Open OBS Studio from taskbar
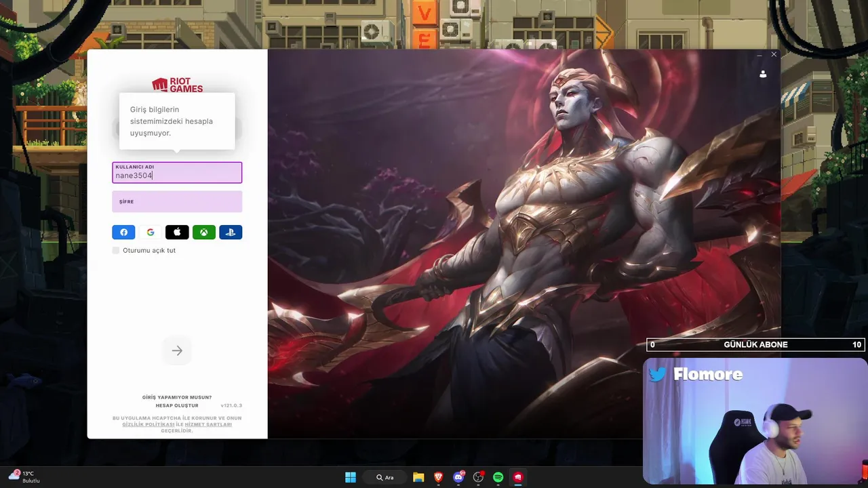The image size is (868, 488). pos(478,477)
